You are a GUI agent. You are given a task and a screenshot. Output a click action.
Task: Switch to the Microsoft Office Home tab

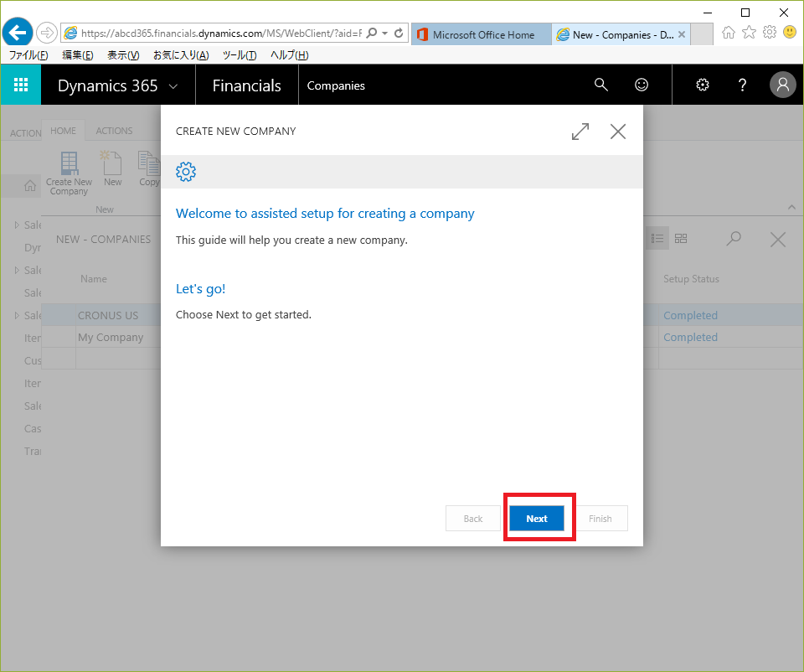(x=481, y=34)
